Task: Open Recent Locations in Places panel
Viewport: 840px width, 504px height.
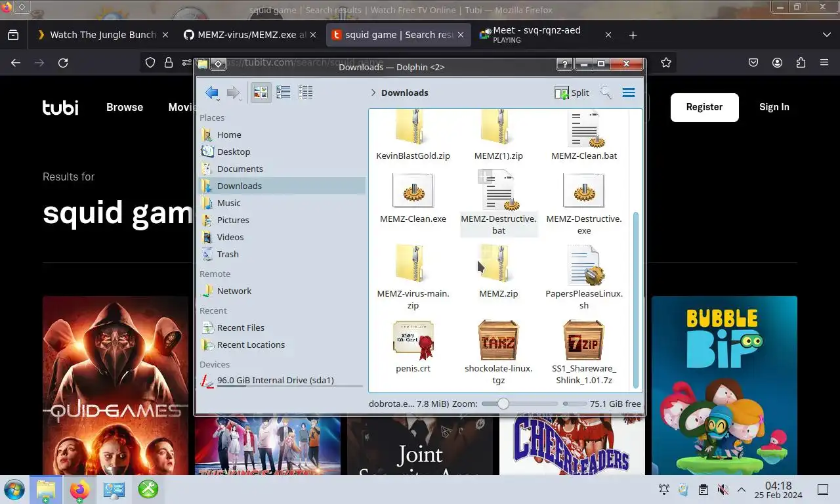Action: (x=282, y=345)
